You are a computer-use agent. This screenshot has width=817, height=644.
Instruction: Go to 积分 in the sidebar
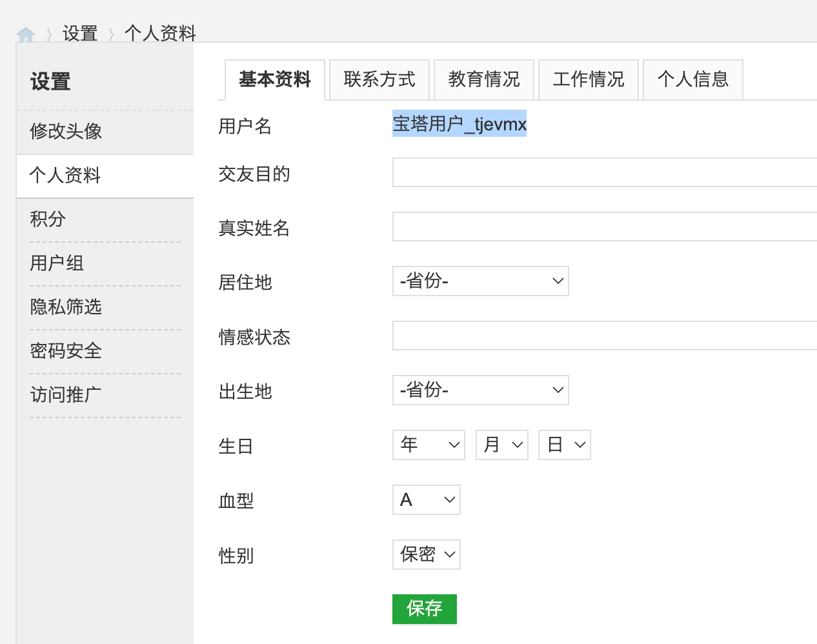point(48,219)
